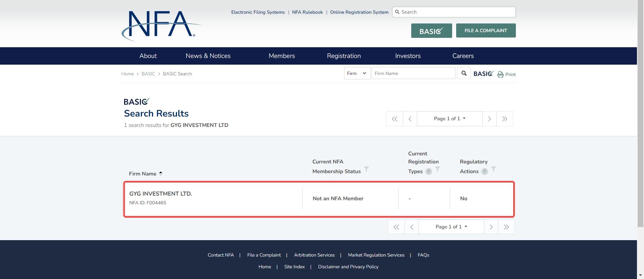
Task: Open NFA Rulebook link
Action: 307,12
